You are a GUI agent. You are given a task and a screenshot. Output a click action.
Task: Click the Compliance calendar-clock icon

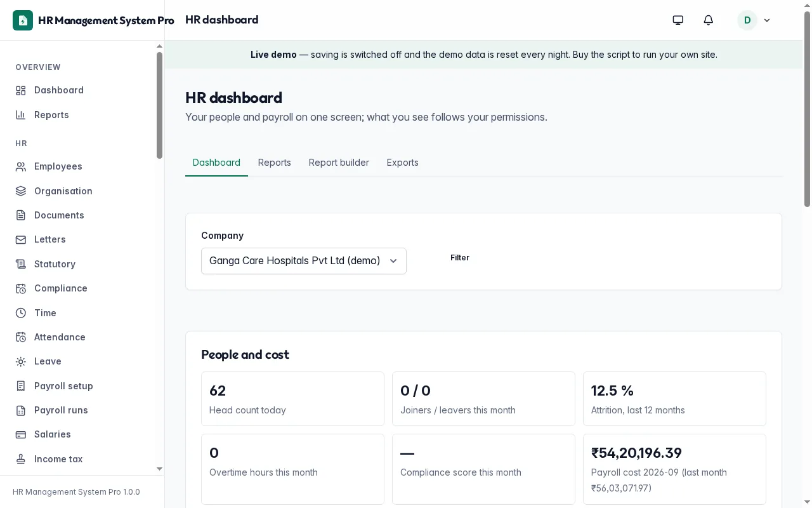click(x=21, y=288)
